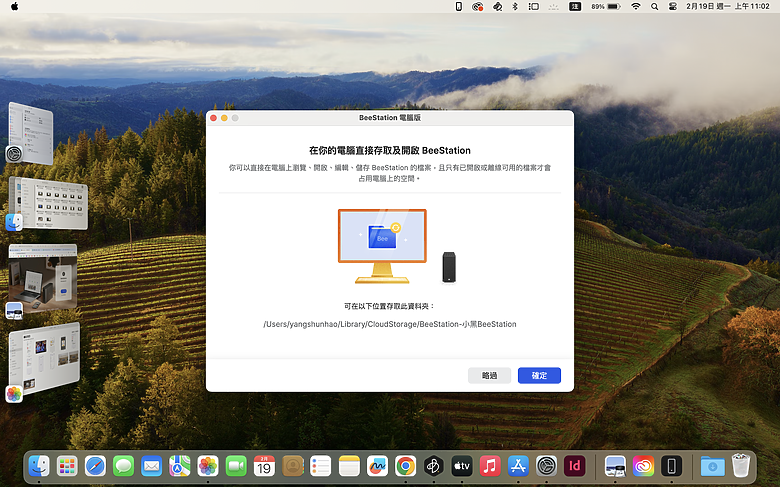780x487 pixels.
Task: Open Creative Cloud menu bar icon with red dot
Action: point(478,6)
